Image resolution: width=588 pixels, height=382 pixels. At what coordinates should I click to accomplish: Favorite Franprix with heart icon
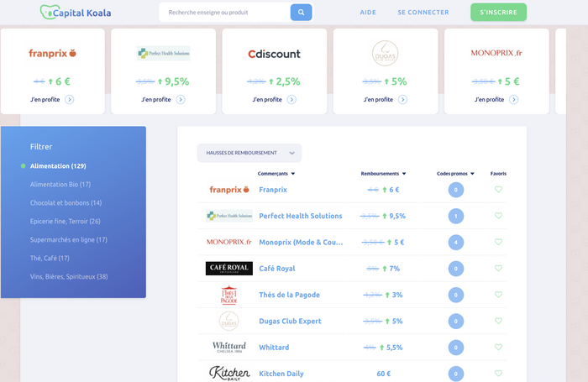(498, 189)
